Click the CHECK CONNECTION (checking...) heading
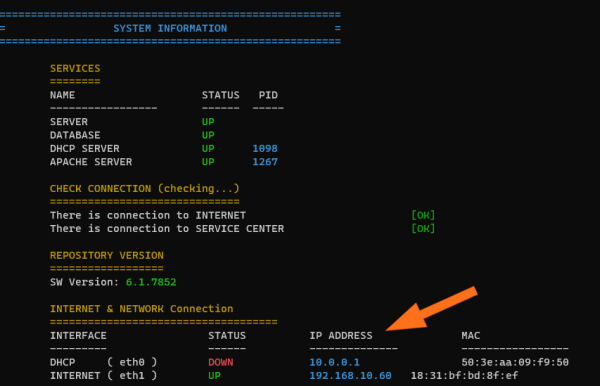600x386 pixels. pos(145,189)
